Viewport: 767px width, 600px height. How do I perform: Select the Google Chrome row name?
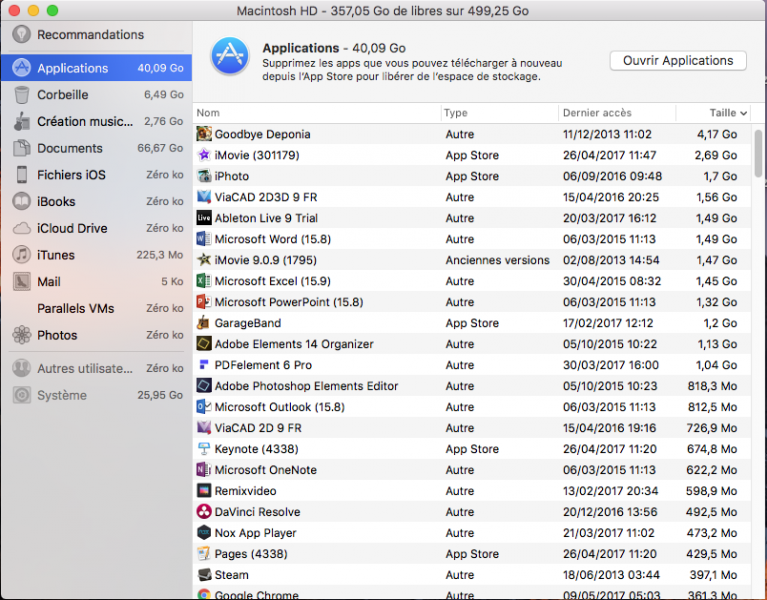pos(256,595)
